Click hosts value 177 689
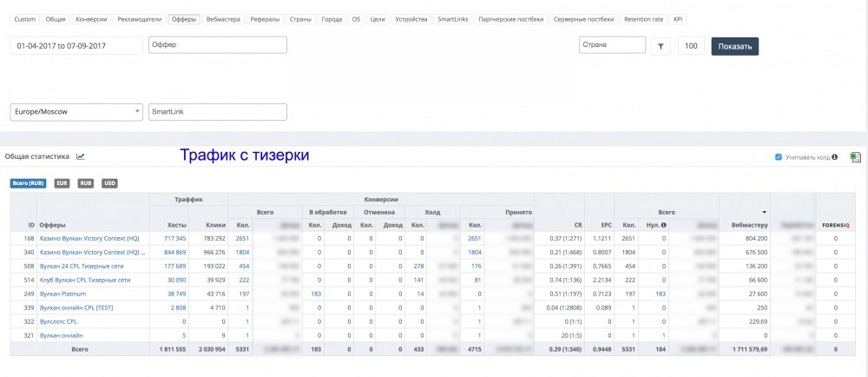The height and width of the screenshot is (377, 868). [175, 267]
